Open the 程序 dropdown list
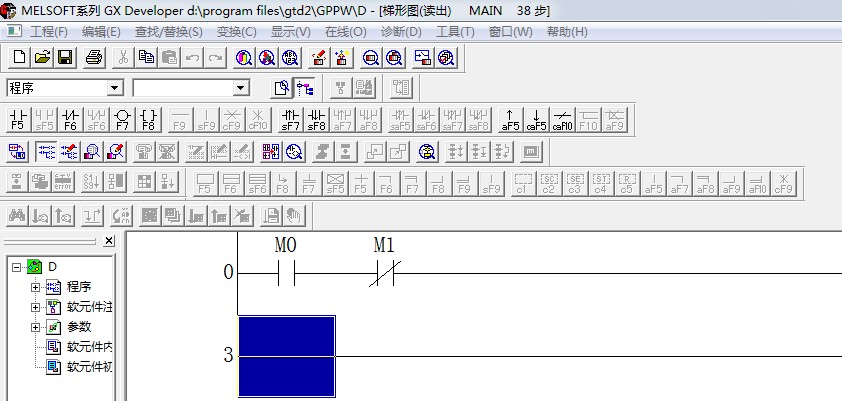 [x=114, y=88]
